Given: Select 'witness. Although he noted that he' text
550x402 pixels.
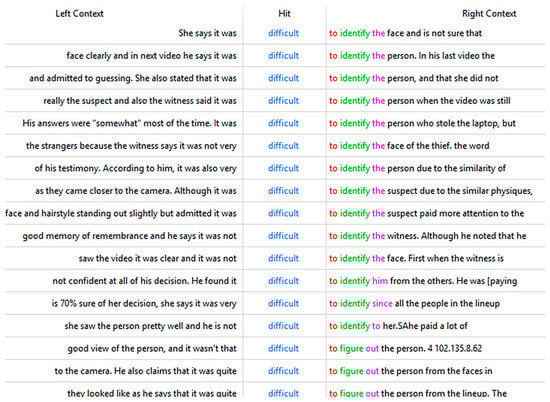Looking at the screenshot, I should coord(457,236).
